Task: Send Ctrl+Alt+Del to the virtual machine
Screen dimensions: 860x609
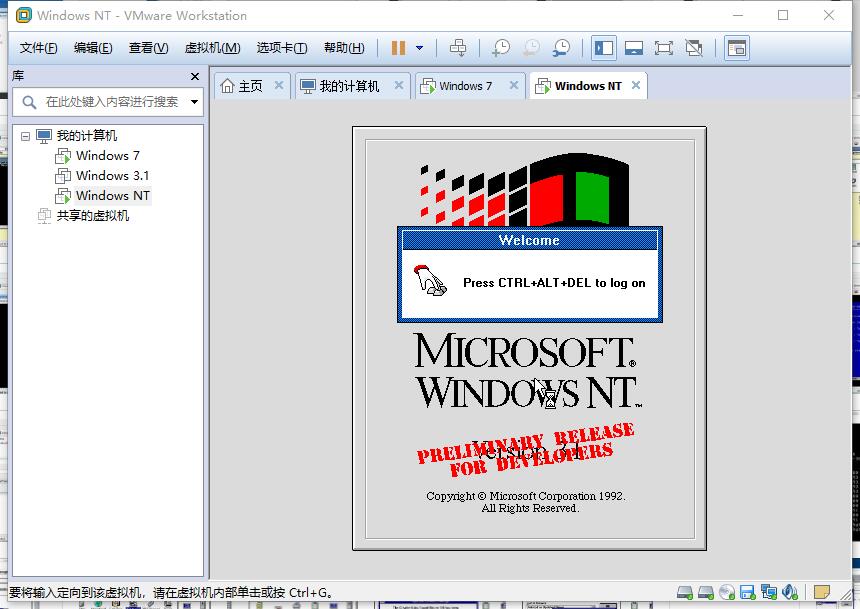Action: click(458, 48)
